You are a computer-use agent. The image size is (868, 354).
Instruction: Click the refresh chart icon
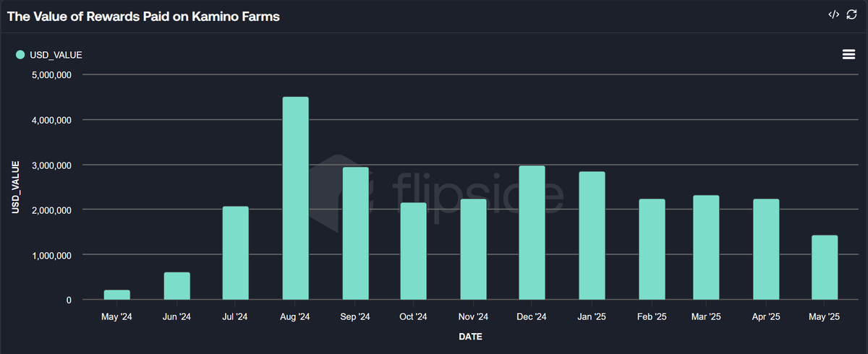[x=852, y=14]
